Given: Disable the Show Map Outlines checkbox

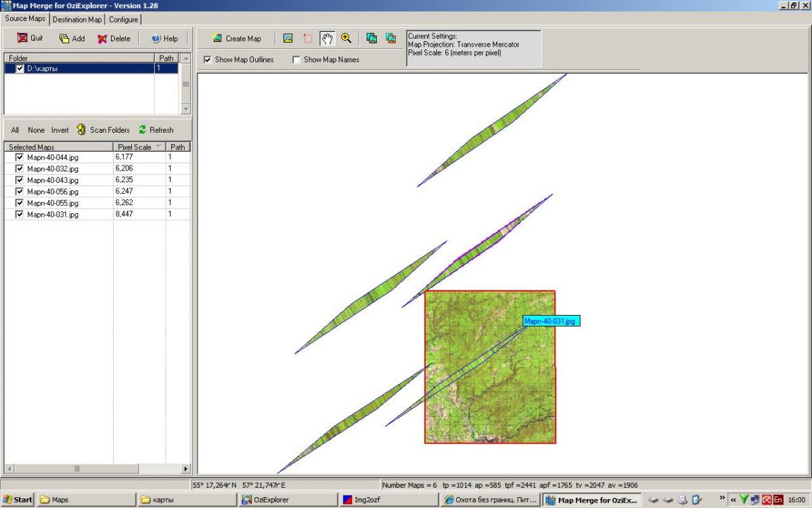Looking at the screenshot, I should tap(208, 60).
